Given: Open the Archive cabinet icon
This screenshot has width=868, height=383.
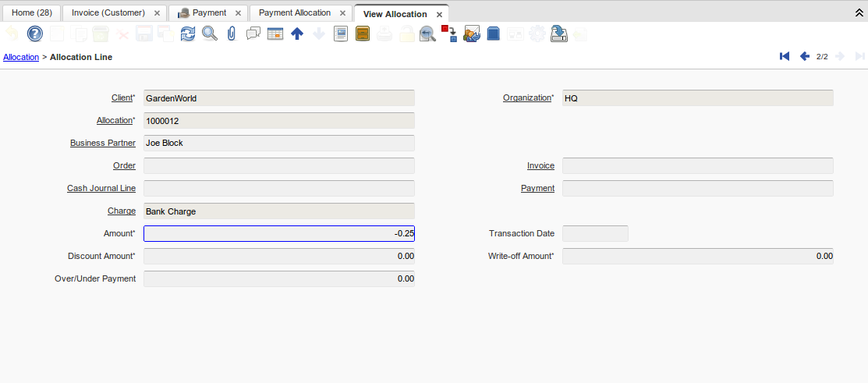Looking at the screenshot, I should (x=363, y=34).
